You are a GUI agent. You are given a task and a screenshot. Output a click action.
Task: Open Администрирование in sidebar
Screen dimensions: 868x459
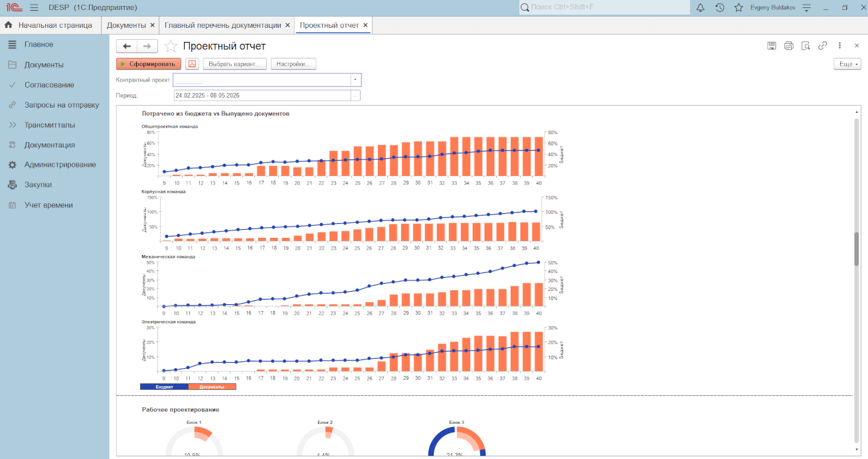(x=60, y=165)
